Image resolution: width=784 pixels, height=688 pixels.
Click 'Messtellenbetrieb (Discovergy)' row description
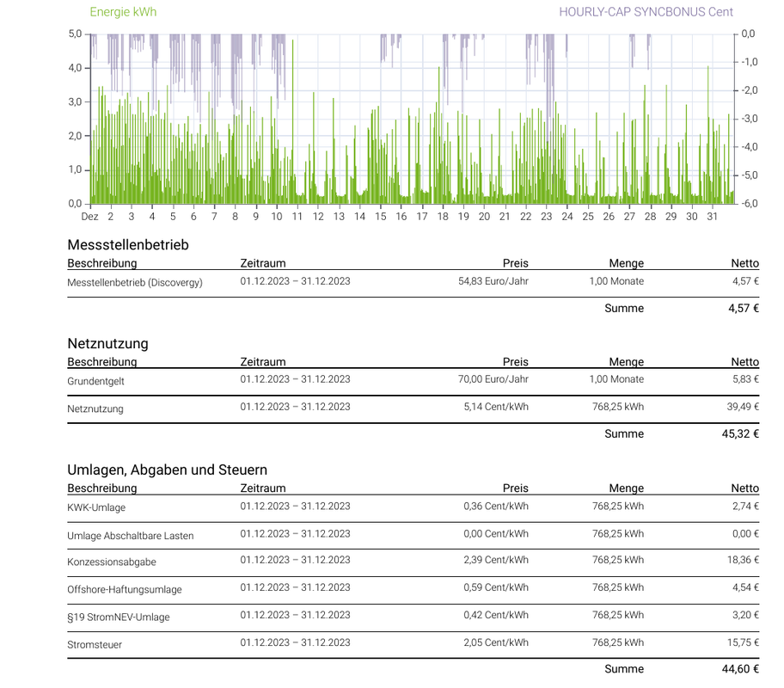click(135, 282)
